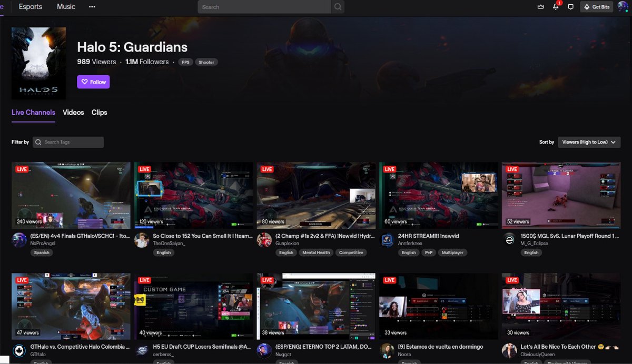Open NoProAngel stream thumbnail with 240 viewers
Screen dimensions: 632x364
click(x=71, y=195)
